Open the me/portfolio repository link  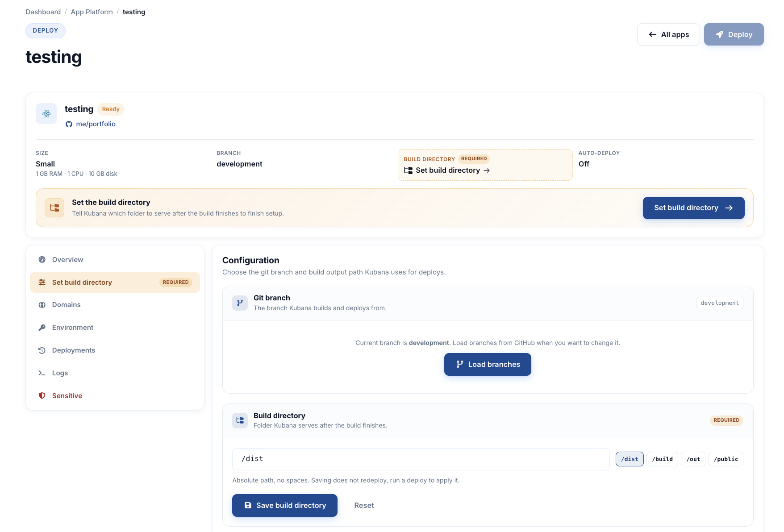pyautogui.click(x=96, y=124)
